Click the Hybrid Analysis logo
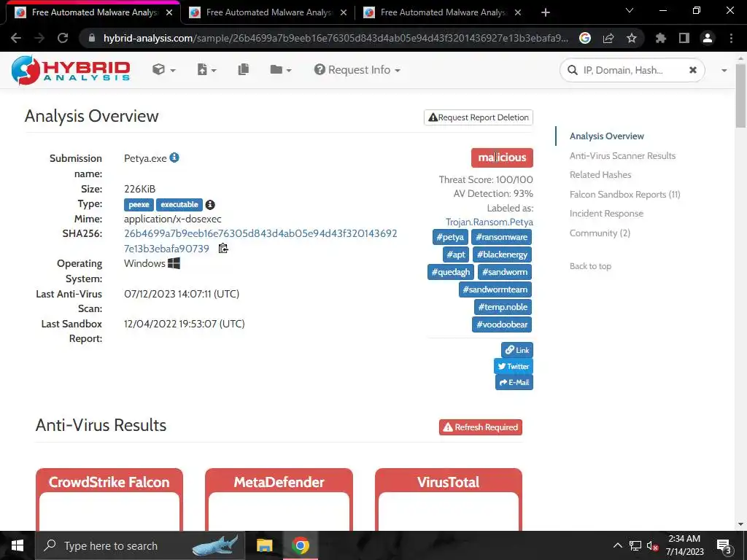The height and width of the screenshot is (560, 747). [x=71, y=70]
